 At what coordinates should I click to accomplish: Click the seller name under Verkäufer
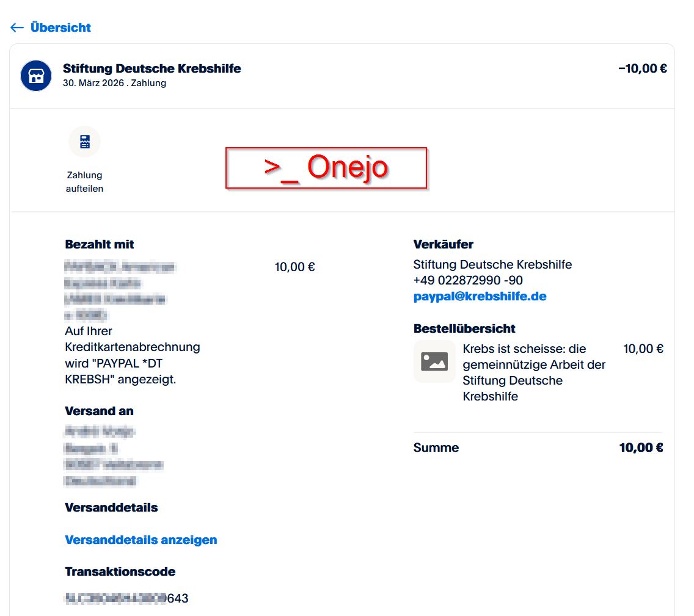tap(492, 265)
